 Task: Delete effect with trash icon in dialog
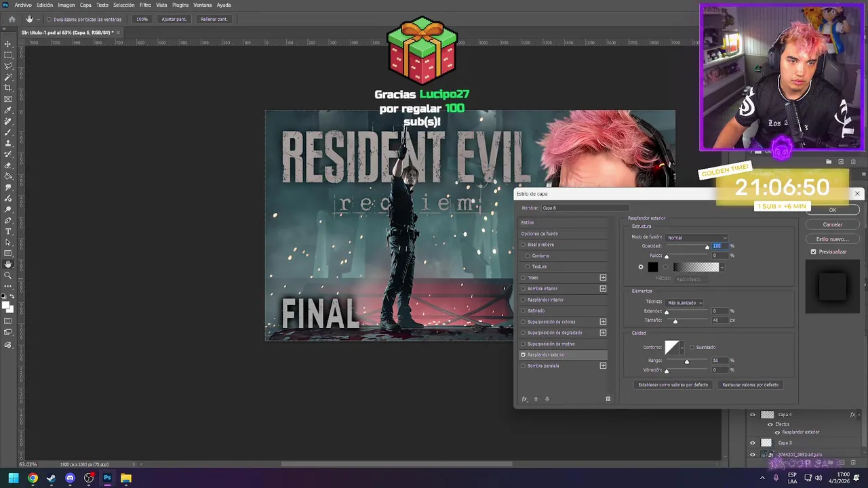click(x=608, y=399)
